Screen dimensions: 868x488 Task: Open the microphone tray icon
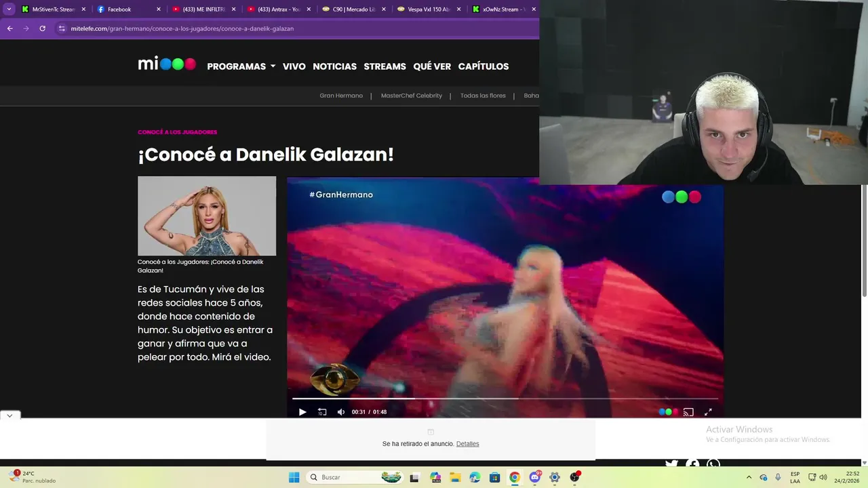[778, 477]
